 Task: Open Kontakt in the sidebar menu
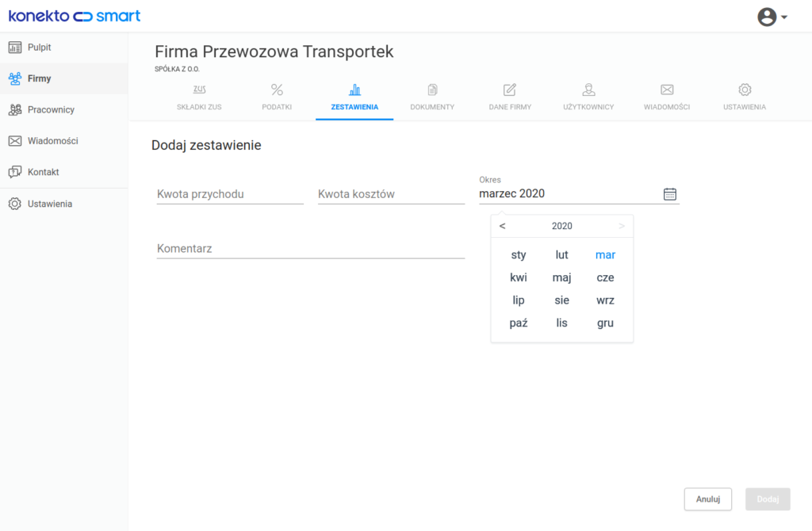(63, 172)
